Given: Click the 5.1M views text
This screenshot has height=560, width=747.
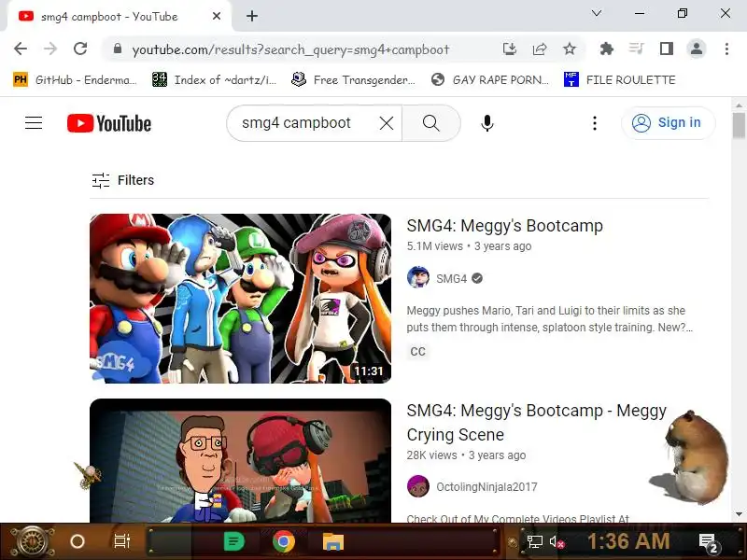Looking at the screenshot, I should pos(435,246).
